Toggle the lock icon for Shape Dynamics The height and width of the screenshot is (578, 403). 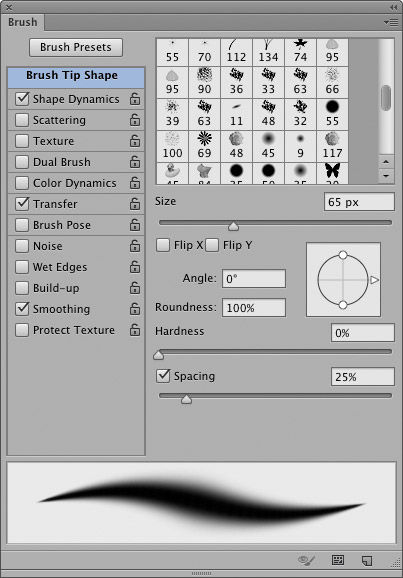point(135,98)
